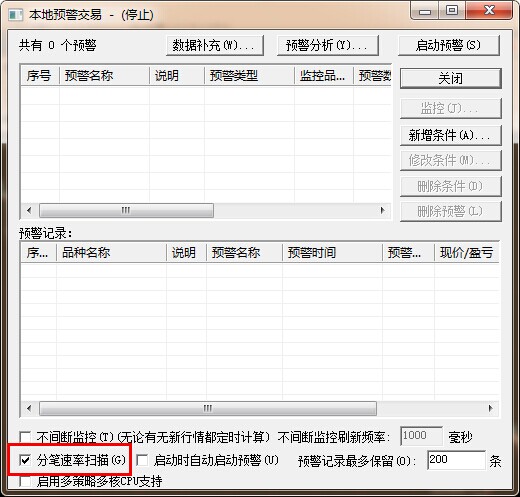Click the 删除预警(L) button
Image resolution: width=520 pixels, height=497 pixels.
point(451,211)
